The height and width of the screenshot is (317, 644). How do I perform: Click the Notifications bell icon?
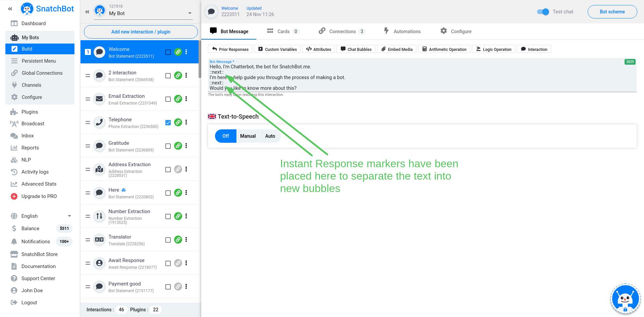[14, 242]
